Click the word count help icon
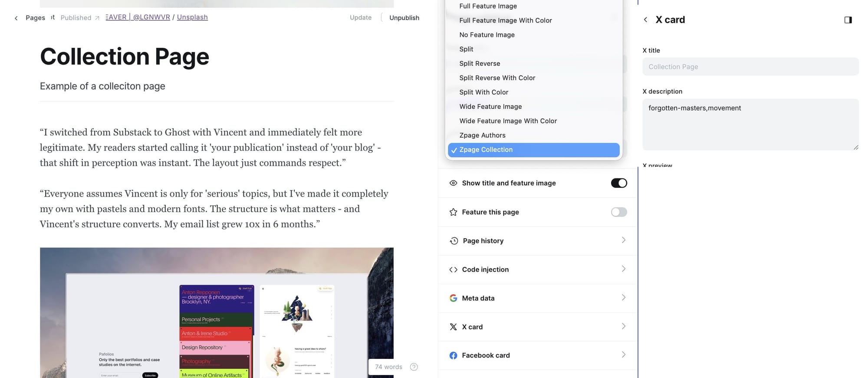This screenshot has height=378, width=868. 414,367
